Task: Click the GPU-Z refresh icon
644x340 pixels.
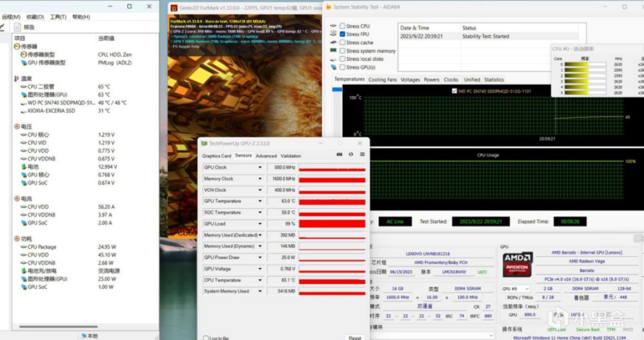Action: (x=351, y=155)
